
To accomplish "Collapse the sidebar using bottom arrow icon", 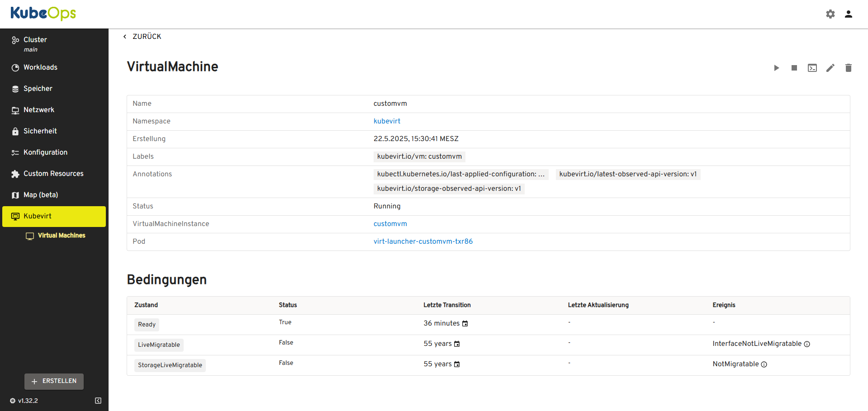I will [98, 401].
